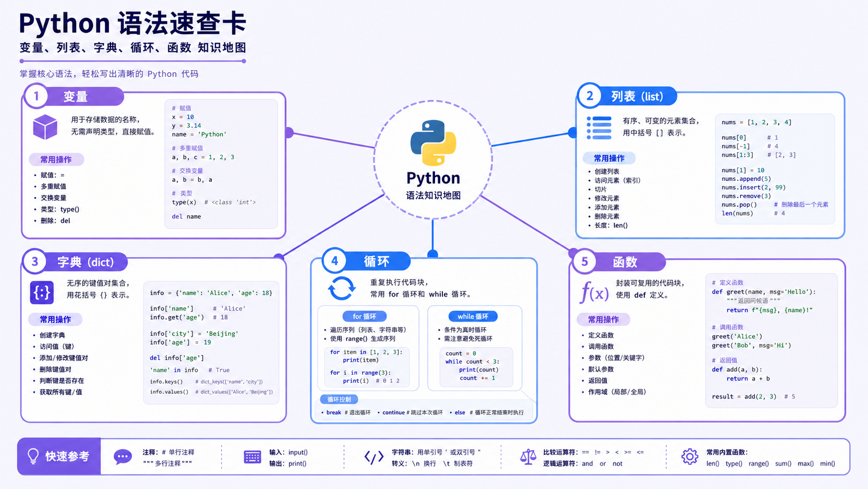
Task: Click the circular arrows loop icon
Action: point(342,288)
